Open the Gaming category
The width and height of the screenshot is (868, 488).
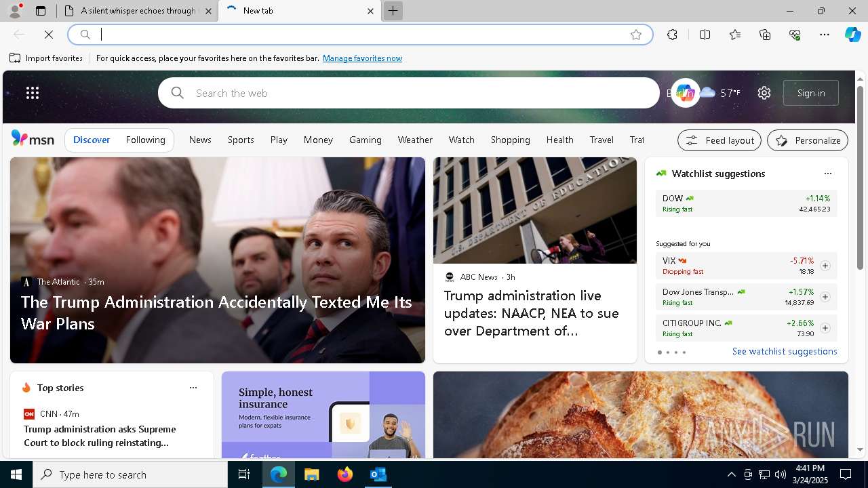366,140
